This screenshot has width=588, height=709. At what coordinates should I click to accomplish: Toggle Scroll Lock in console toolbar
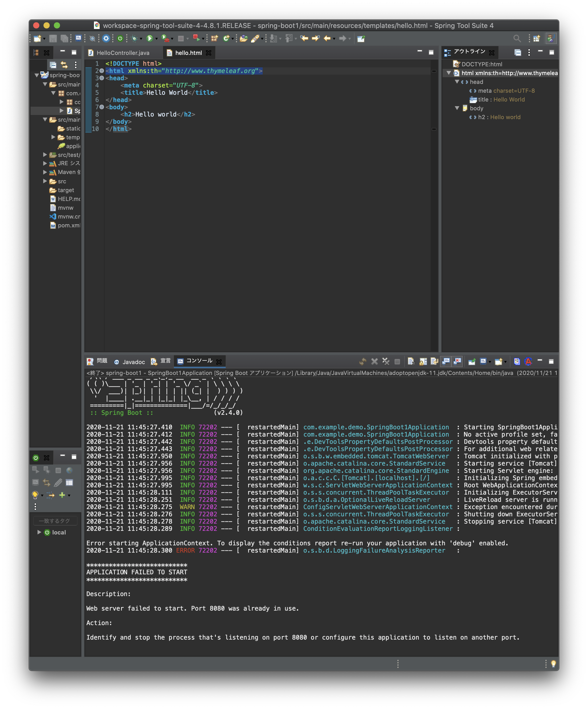[x=423, y=361]
